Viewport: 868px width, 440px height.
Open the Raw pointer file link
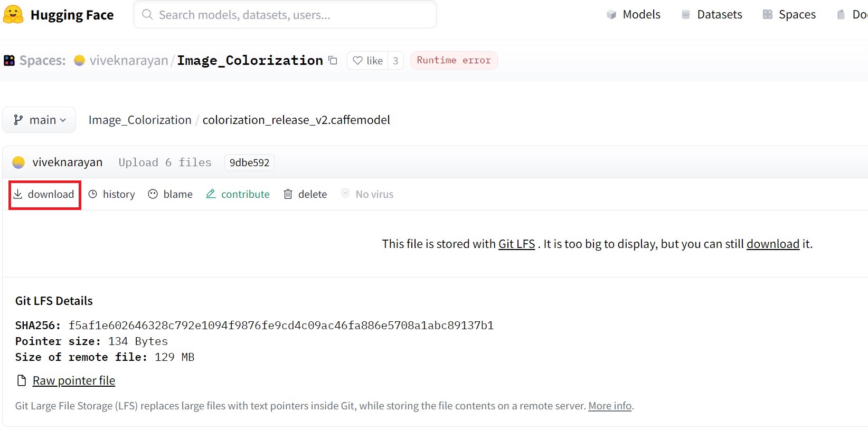click(x=74, y=380)
